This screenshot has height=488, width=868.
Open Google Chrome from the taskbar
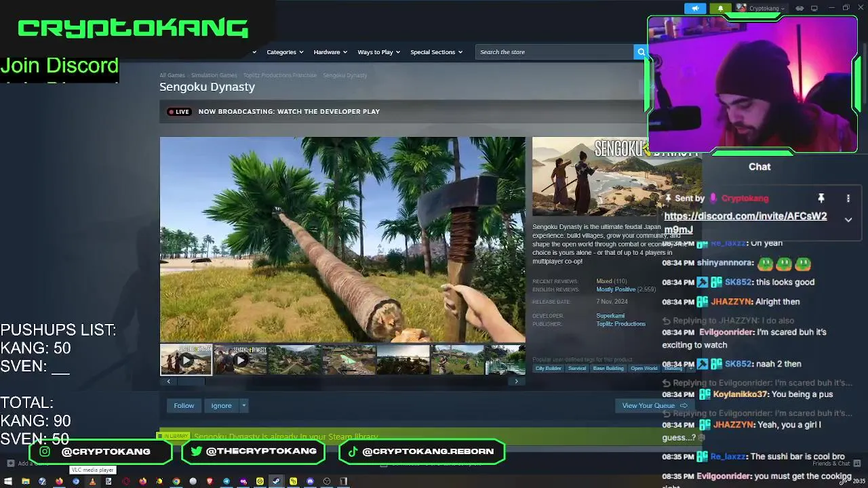(176, 481)
